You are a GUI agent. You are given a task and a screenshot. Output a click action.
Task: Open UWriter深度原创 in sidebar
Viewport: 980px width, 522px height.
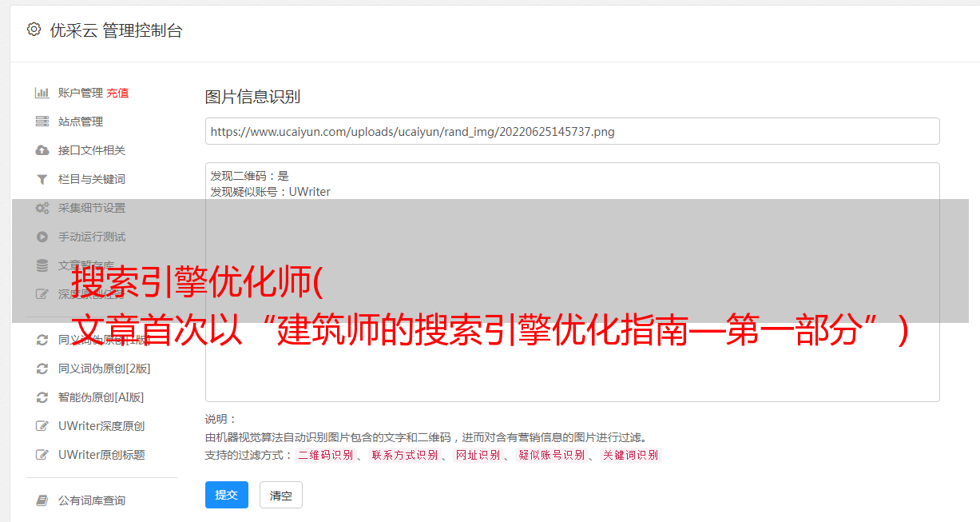pyautogui.click(x=101, y=426)
